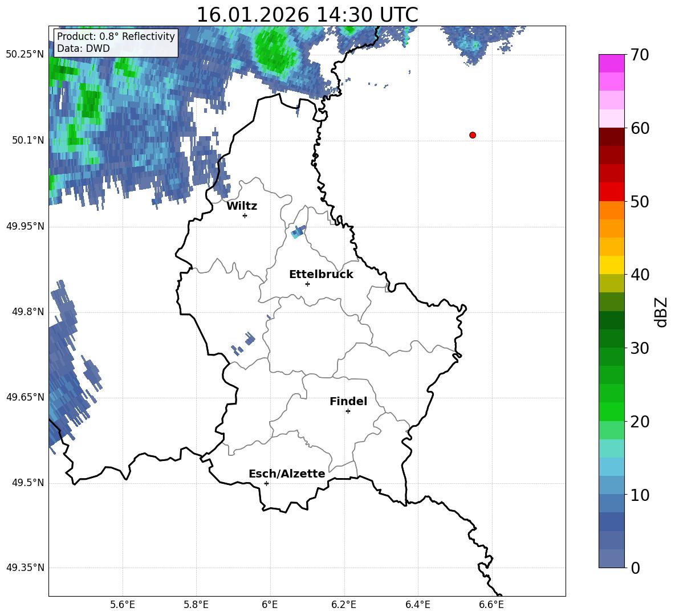Click the Esch/Alzette city label
The height and width of the screenshot is (616, 675).
pyautogui.click(x=287, y=474)
